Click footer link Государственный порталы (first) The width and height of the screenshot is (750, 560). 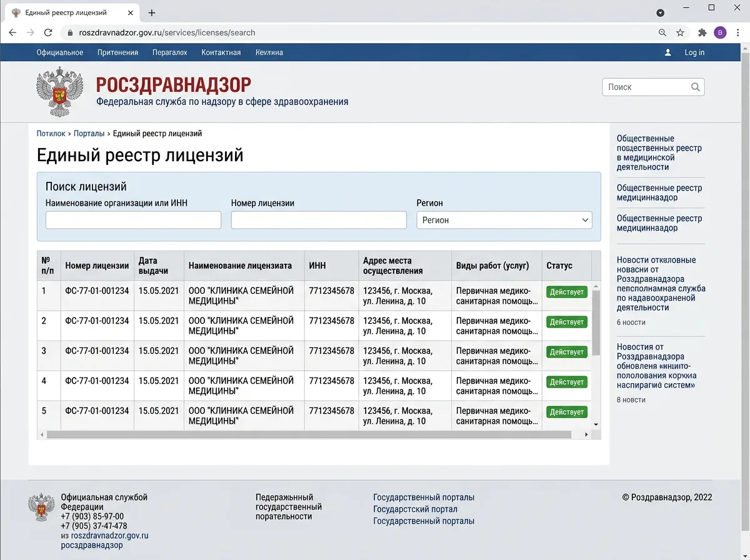(424, 497)
